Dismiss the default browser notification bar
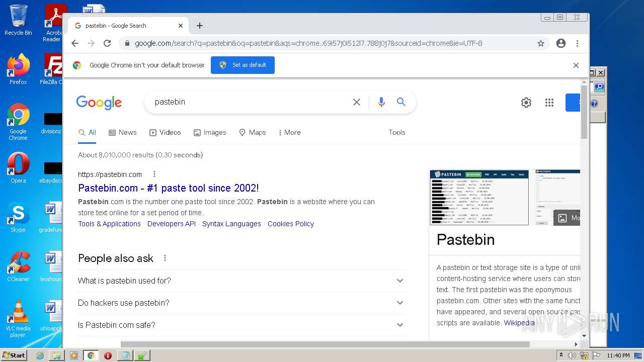Image resolution: width=644 pixels, height=362 pixels. [x=576, y=65]
